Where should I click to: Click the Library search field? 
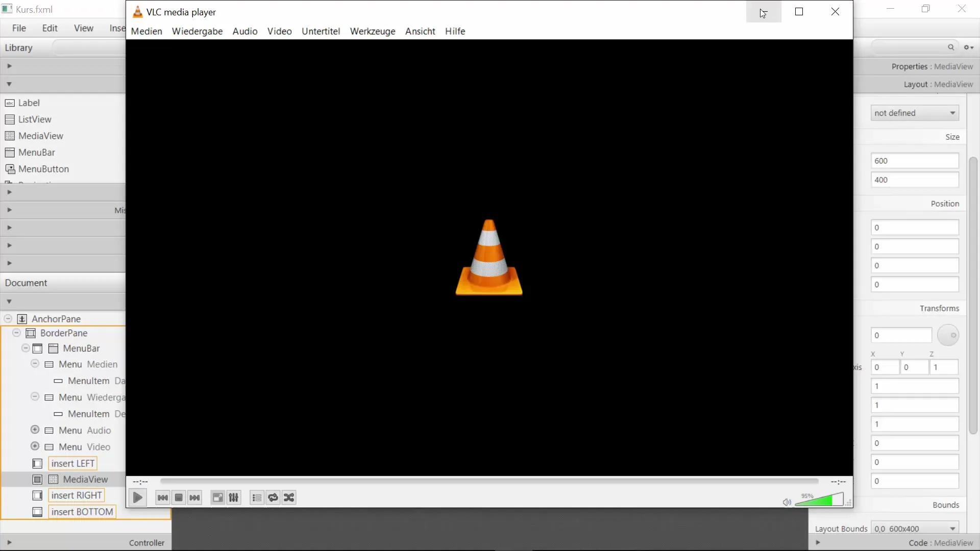pos(89,47)
